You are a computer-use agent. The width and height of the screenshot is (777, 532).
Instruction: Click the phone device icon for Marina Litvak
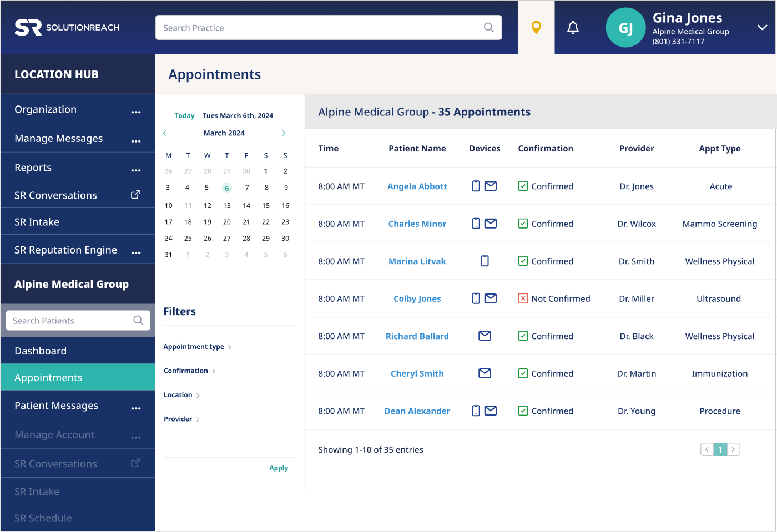[x=485, y=261]
